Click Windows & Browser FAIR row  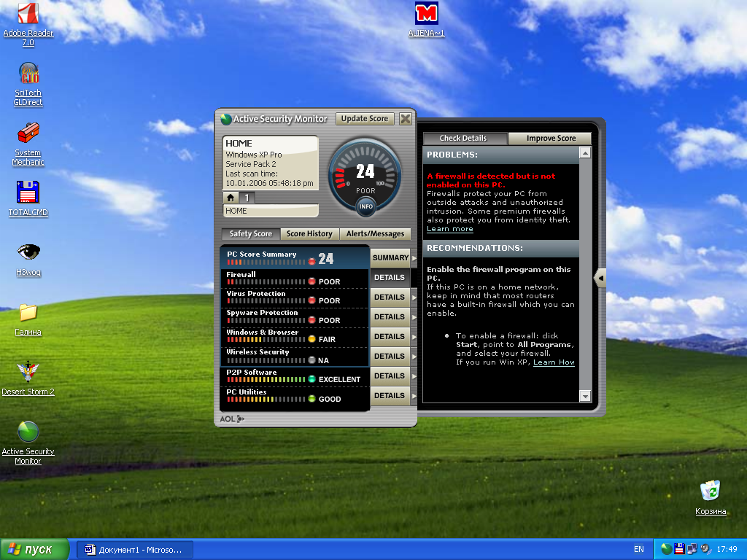(295, 337)
